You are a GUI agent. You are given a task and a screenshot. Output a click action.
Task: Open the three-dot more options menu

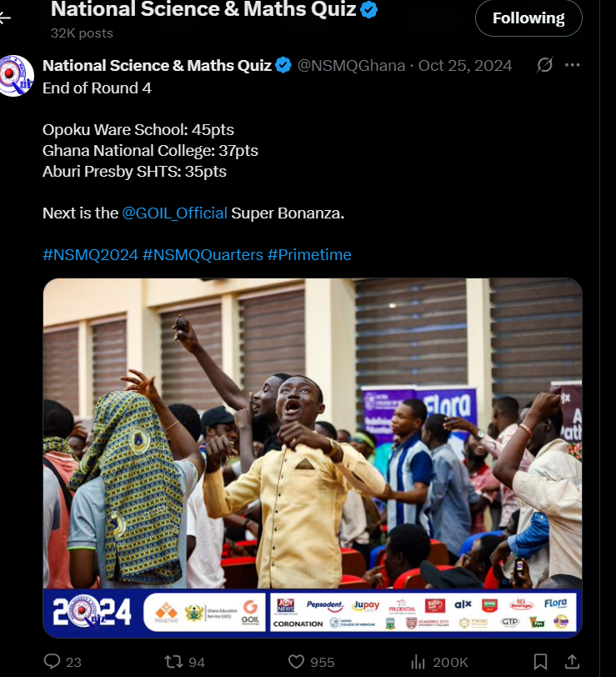pyautogui.click(x=572, y=65)
